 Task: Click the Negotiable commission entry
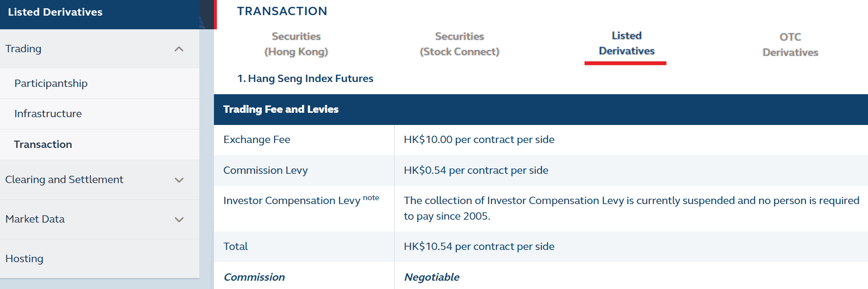click(432, 277)
